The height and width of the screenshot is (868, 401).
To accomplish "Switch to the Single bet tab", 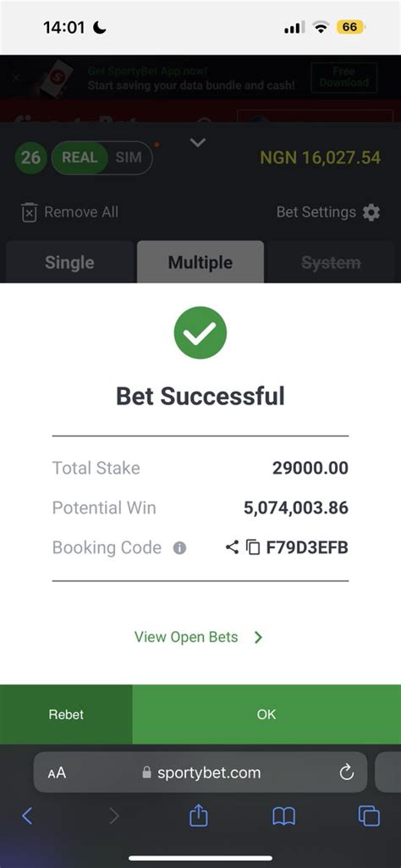I will (69, 262).
